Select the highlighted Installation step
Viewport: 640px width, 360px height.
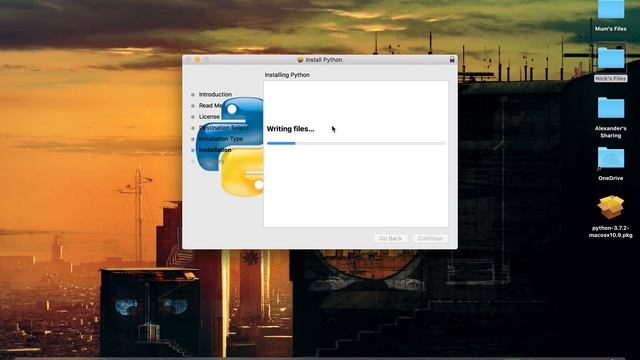(215, 150)
